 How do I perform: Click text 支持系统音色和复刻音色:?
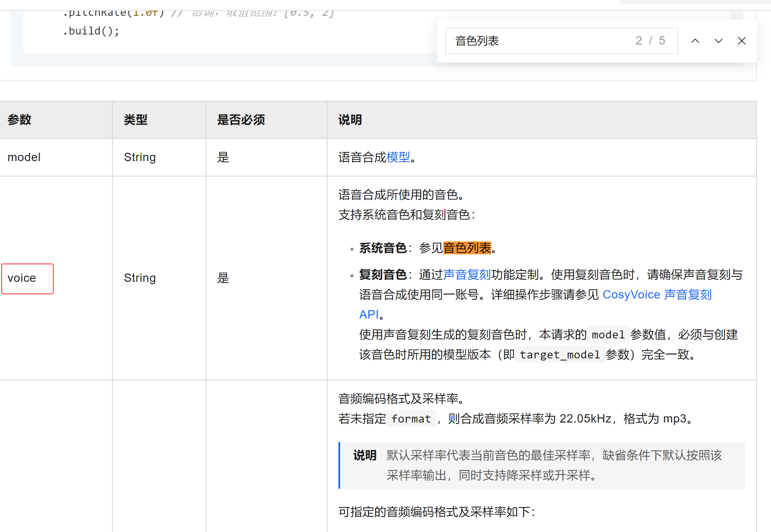click(x=407, y=215)
